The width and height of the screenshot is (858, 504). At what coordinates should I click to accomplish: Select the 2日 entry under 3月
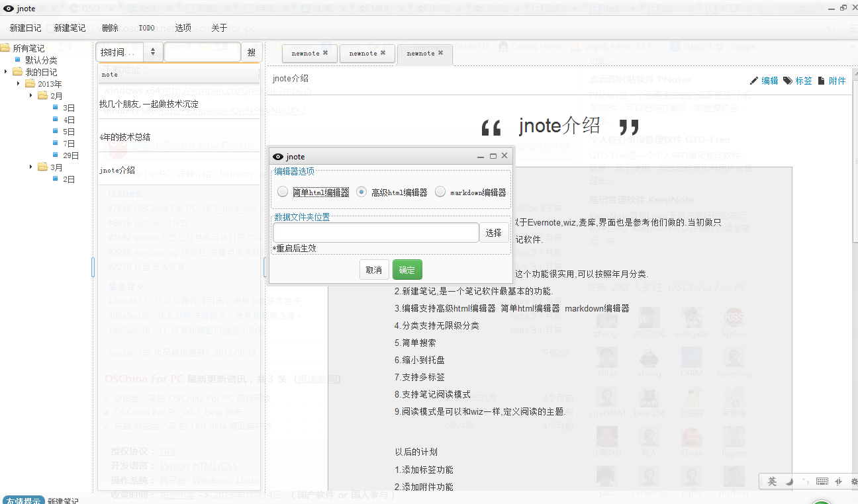pyautogui.click(x=69, y=179)
